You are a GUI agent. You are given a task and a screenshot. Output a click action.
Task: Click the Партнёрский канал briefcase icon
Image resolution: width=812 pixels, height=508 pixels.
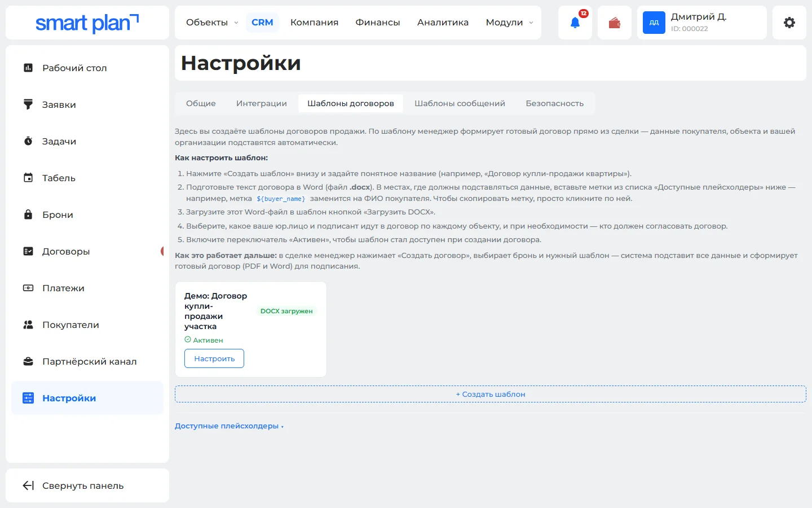click(28, 361)
